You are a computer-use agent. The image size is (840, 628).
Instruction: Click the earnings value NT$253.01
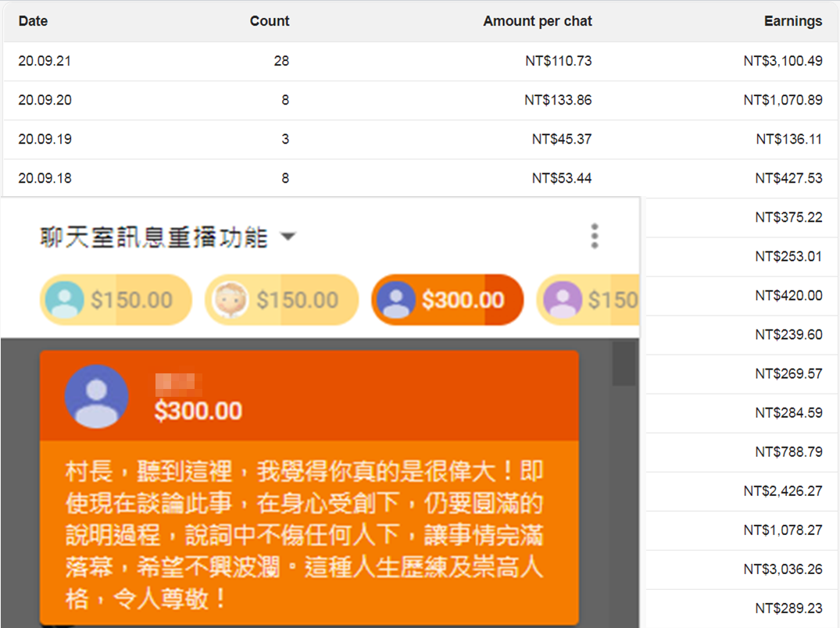coord(788,256)
